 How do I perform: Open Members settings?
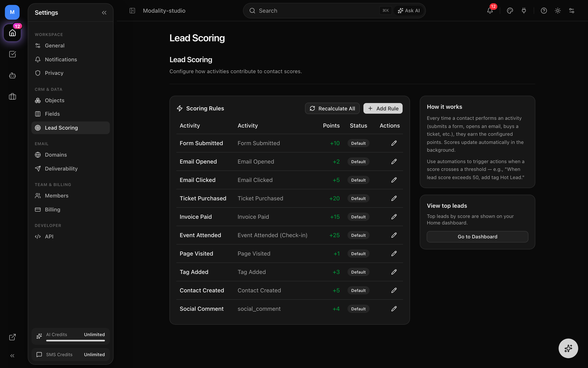coord(71,196)
